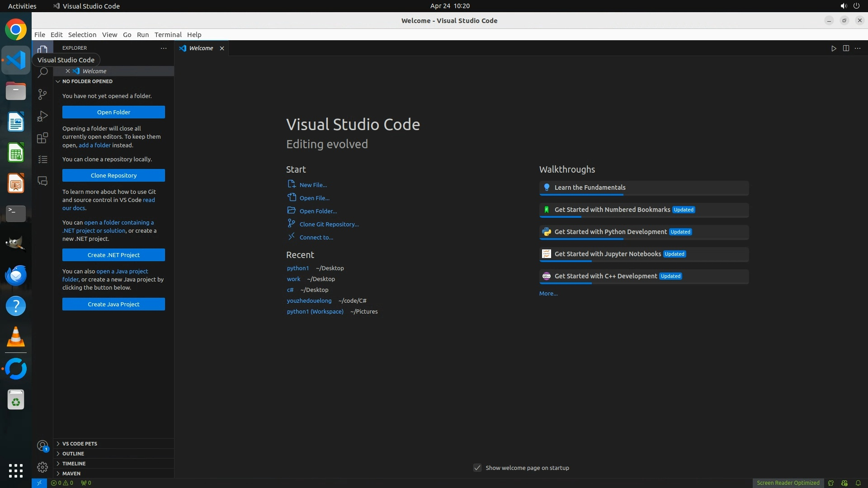Open the Search view in activity bar

42,73
